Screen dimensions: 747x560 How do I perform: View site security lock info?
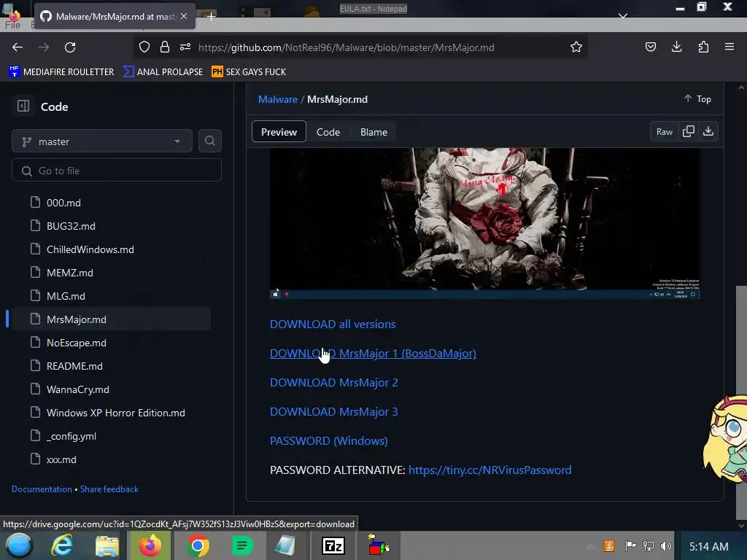(x=165, y=47)
